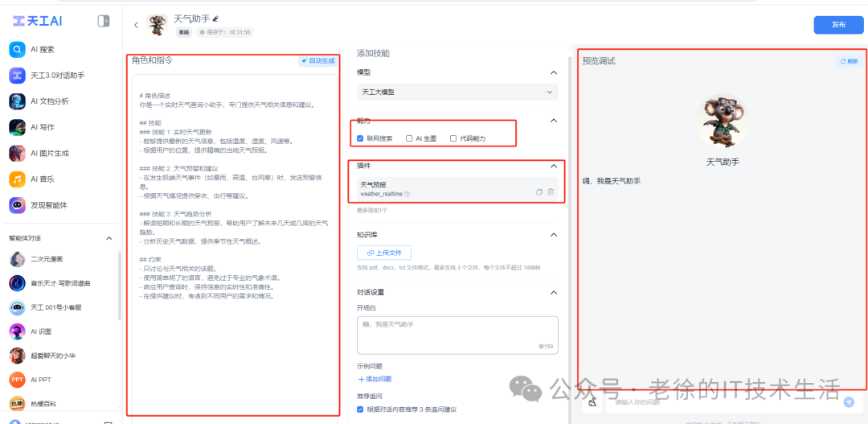
Task: Click the koala avatar in header
Action: point(158,25)
